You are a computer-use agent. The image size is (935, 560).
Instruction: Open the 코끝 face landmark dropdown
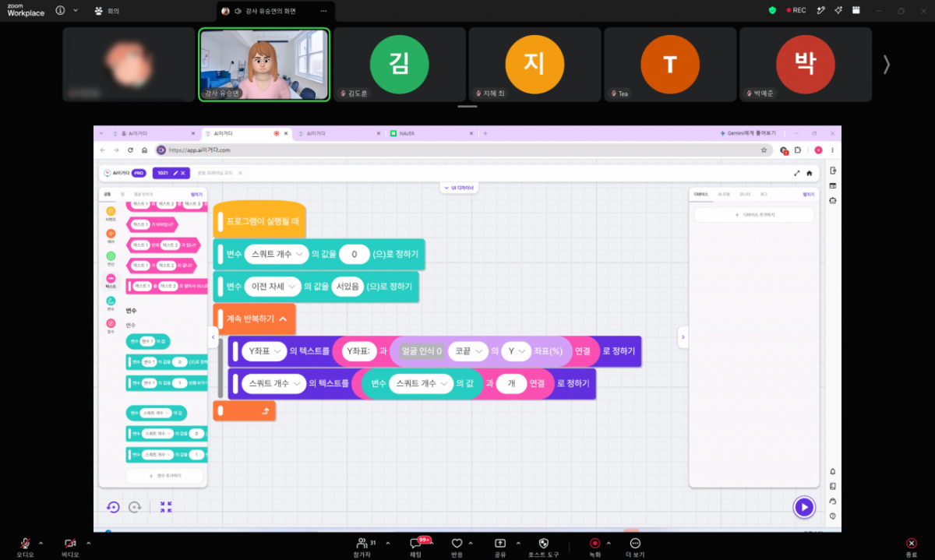point(467,351)
